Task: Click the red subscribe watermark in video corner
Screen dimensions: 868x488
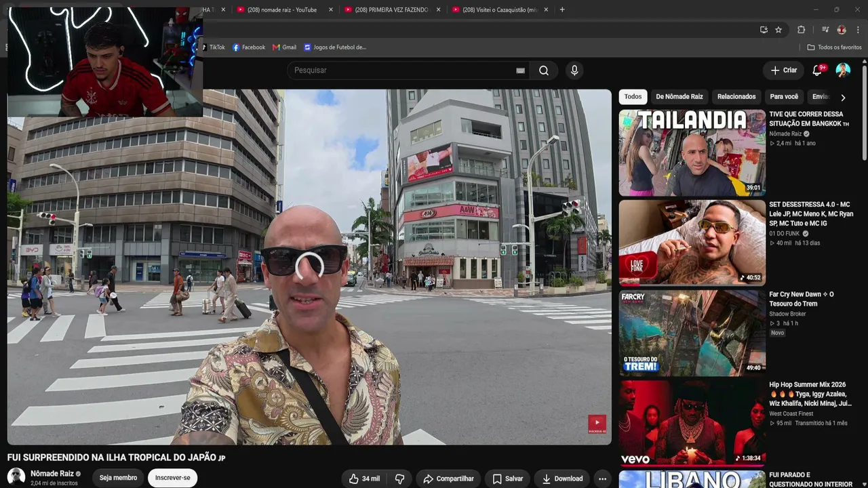Action: click(597, 424)
